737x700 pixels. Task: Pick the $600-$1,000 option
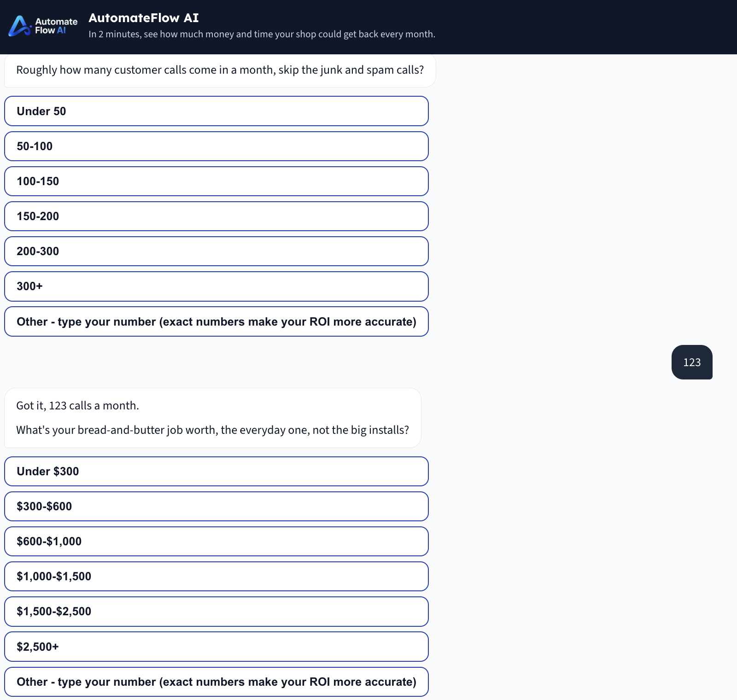[216, 541]
